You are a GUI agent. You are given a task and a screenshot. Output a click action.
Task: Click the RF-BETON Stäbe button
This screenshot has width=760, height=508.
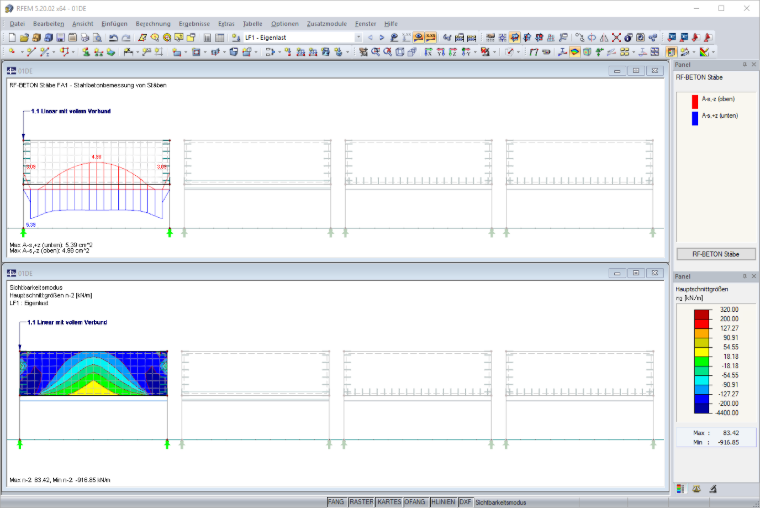[716, 254]
